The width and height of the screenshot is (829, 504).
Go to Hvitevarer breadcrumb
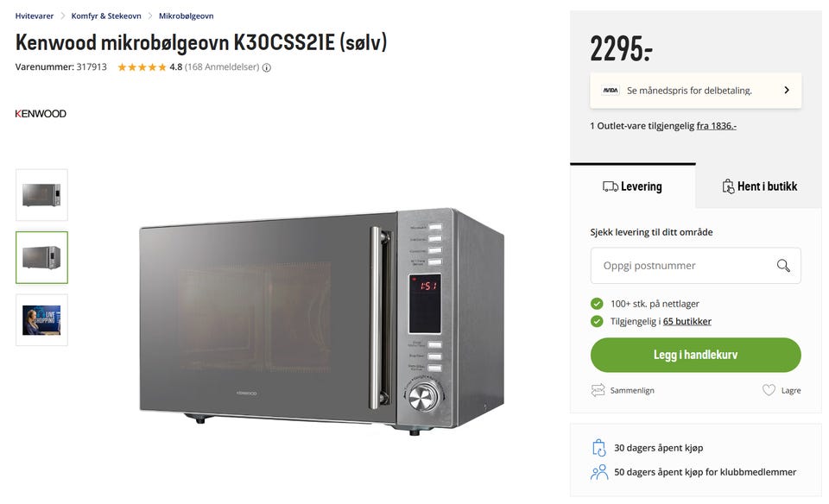[x=35, y=16]
